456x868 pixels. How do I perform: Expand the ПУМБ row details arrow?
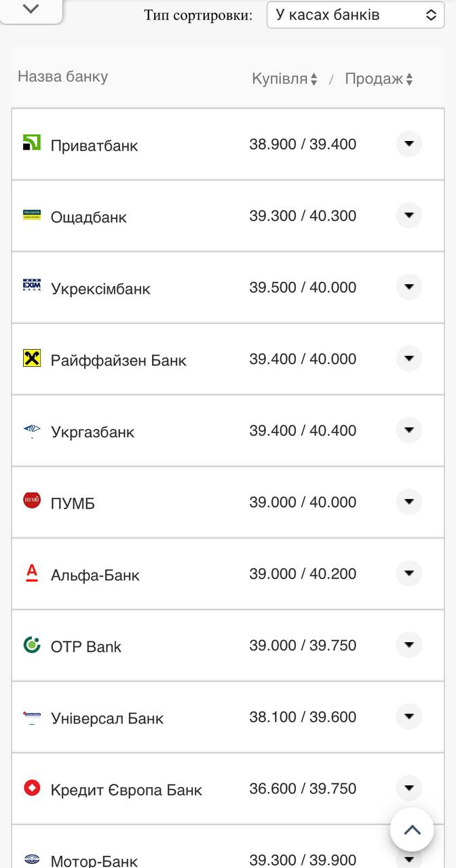click(x=408, y=502)
